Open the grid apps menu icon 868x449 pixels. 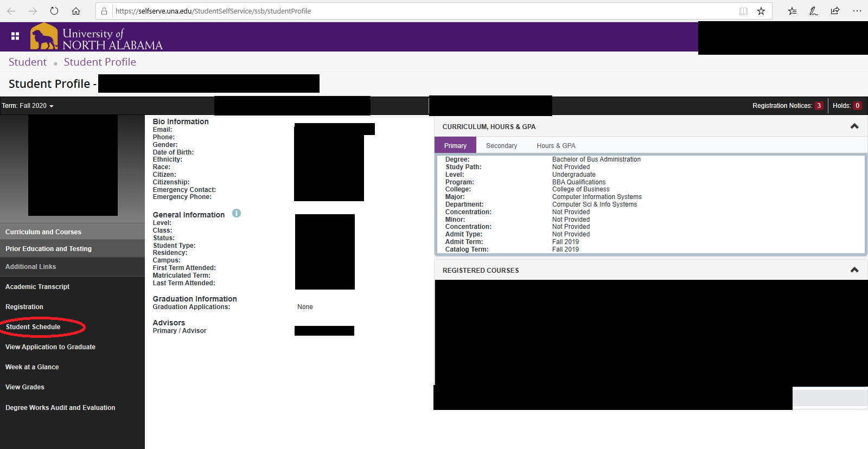15,36
